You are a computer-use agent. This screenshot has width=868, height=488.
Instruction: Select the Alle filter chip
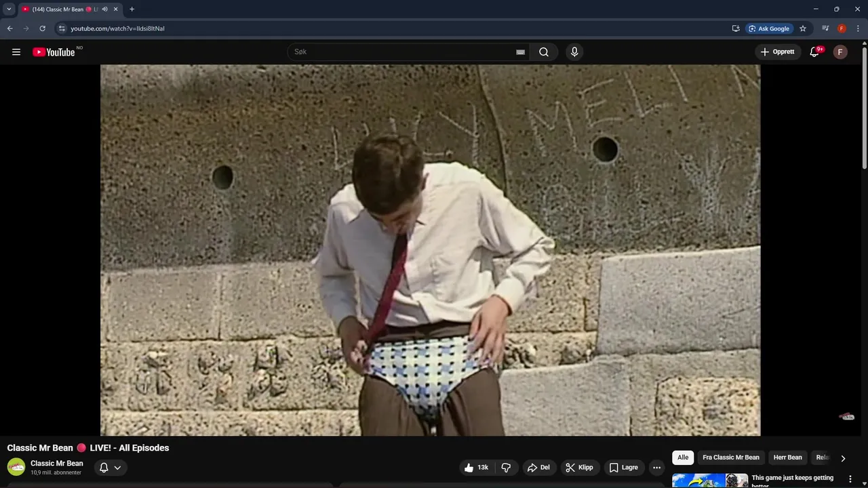click(683, 457)
